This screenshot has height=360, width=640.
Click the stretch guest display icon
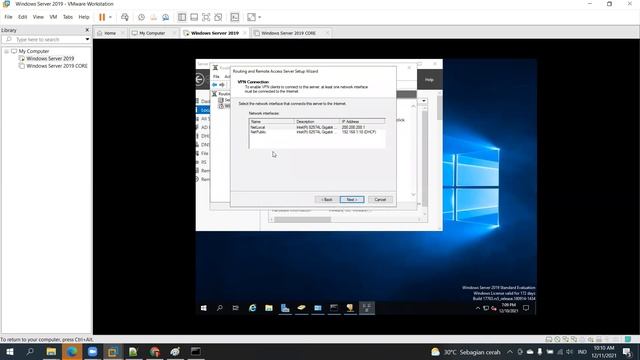(251, 17)
